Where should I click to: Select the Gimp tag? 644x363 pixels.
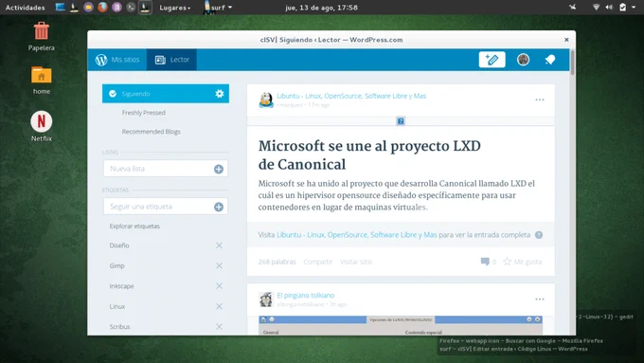(116, 265)
